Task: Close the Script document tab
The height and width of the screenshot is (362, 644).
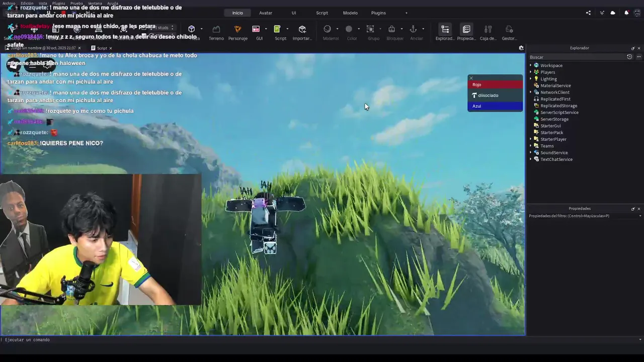Action: (x=111, y=48)
